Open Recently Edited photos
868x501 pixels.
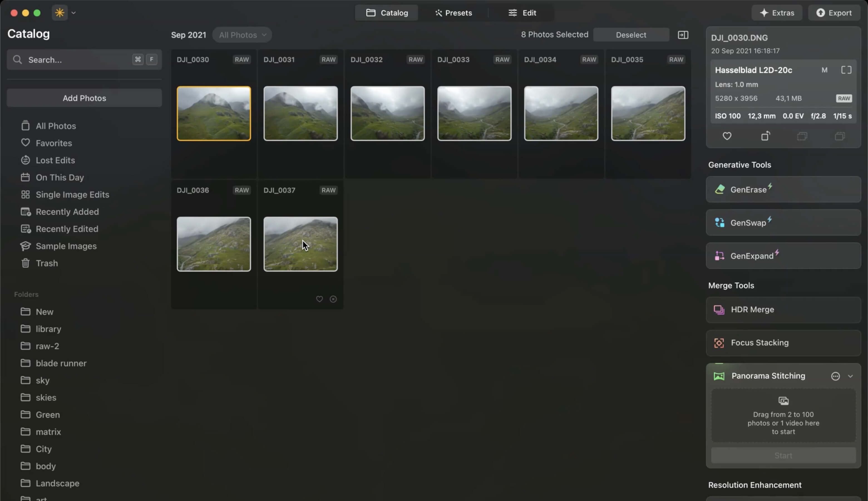(x=67, y=229)
